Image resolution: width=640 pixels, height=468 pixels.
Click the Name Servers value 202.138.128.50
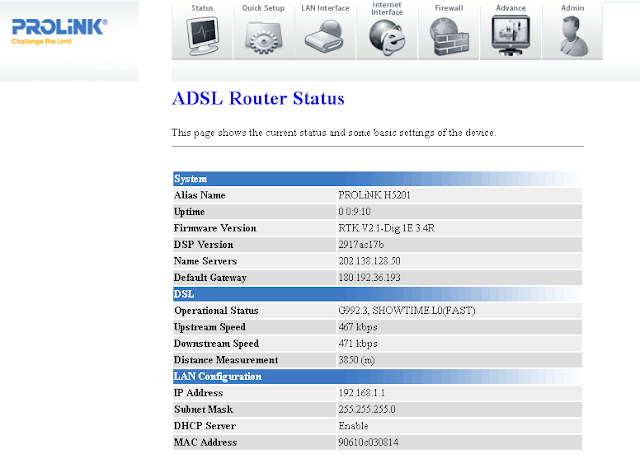(369, 261)
